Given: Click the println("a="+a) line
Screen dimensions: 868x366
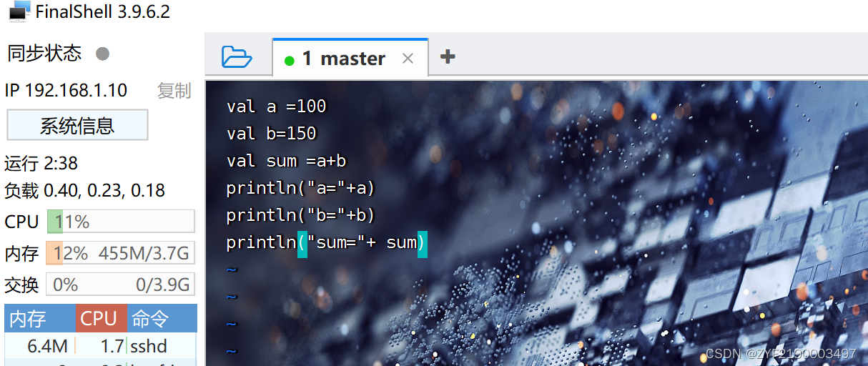Looking at the screenshot, I should pos(300,188).
